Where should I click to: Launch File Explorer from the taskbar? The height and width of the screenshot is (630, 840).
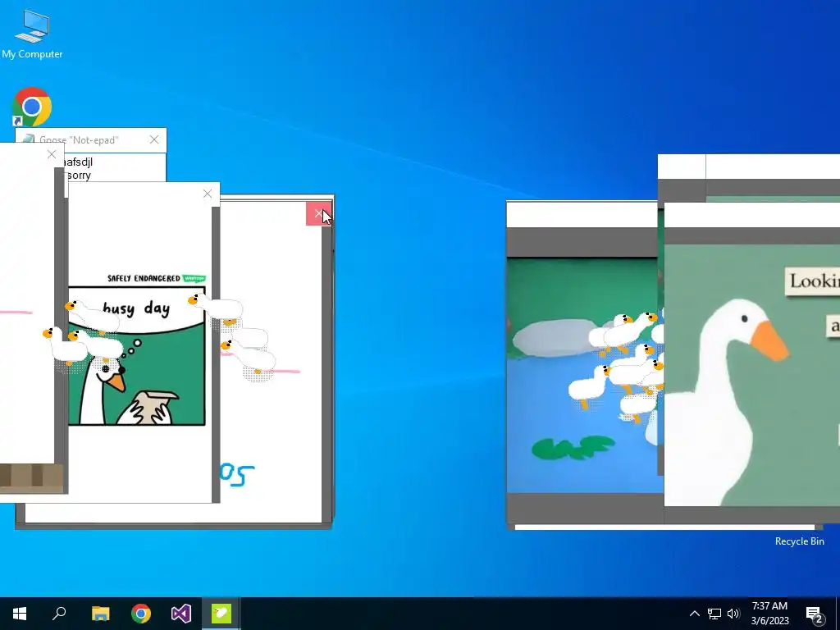[100, 614]
